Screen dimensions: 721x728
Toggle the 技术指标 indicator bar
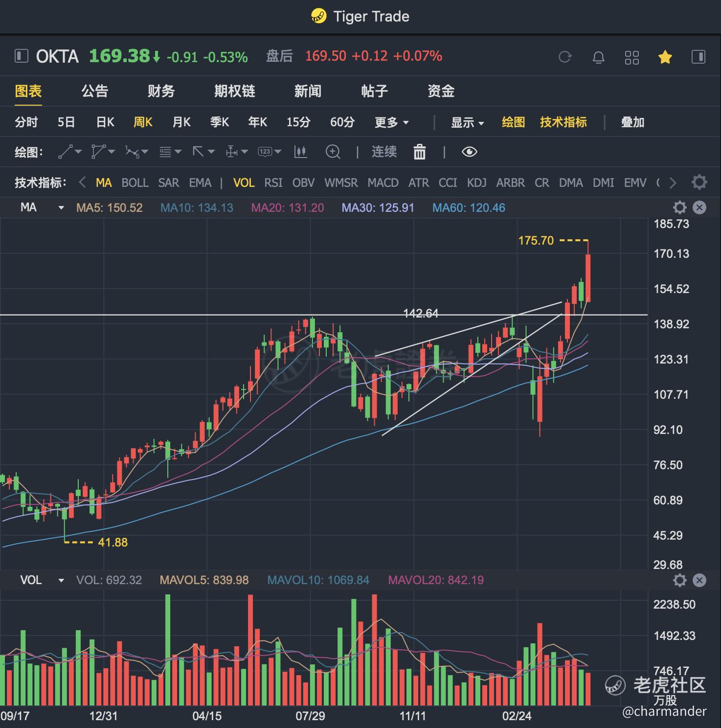563,122
